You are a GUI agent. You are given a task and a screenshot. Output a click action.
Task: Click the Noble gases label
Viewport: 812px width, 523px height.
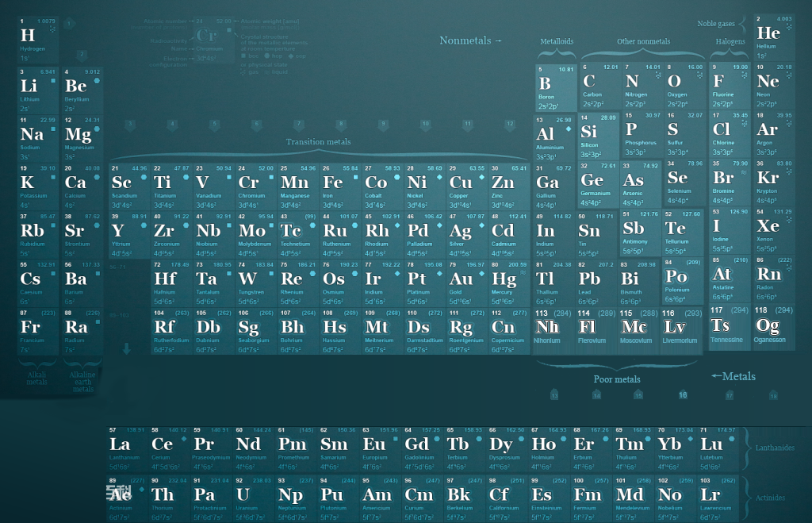click(x=716, y=24)
